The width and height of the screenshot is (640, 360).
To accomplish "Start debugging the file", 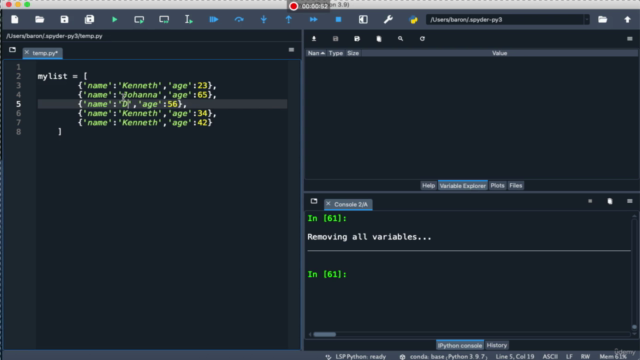I will (x=214, y=19).
